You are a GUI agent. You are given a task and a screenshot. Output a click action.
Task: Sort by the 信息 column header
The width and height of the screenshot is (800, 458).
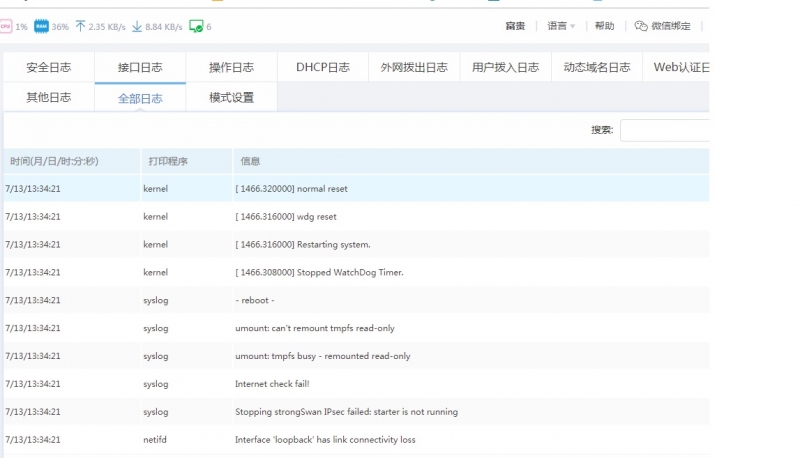coord(471,161)
